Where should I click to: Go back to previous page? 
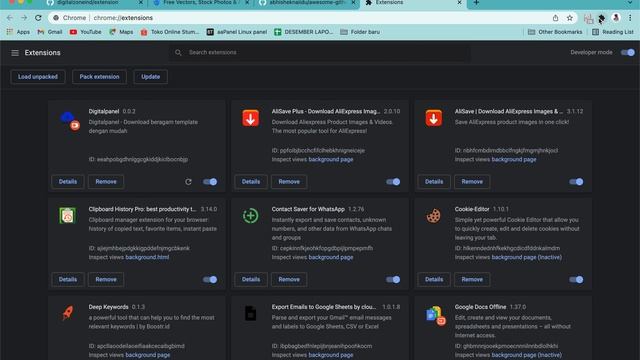pyautogui.click(x=10, y=18)
